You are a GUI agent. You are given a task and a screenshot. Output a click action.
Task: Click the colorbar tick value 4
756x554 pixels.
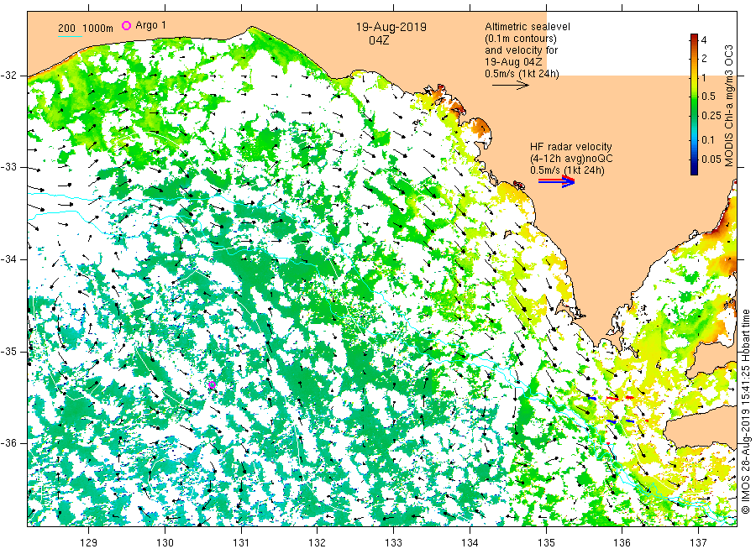pos(703,40)
